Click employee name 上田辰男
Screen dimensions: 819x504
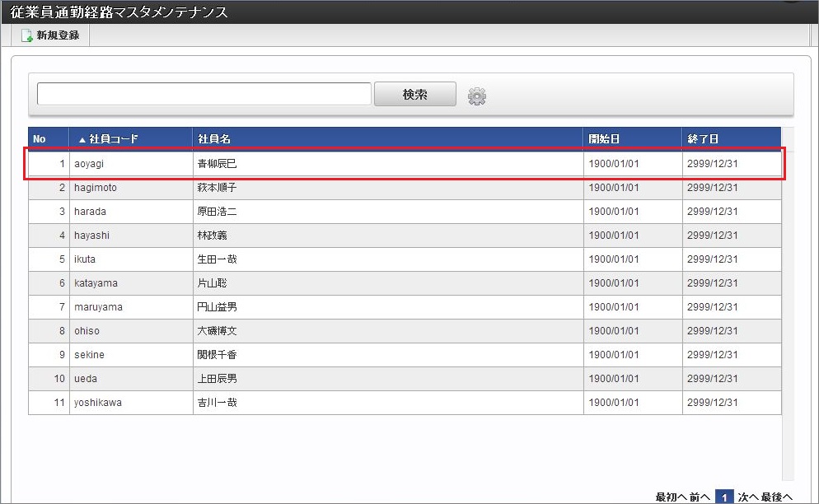[x=217, y=379]
